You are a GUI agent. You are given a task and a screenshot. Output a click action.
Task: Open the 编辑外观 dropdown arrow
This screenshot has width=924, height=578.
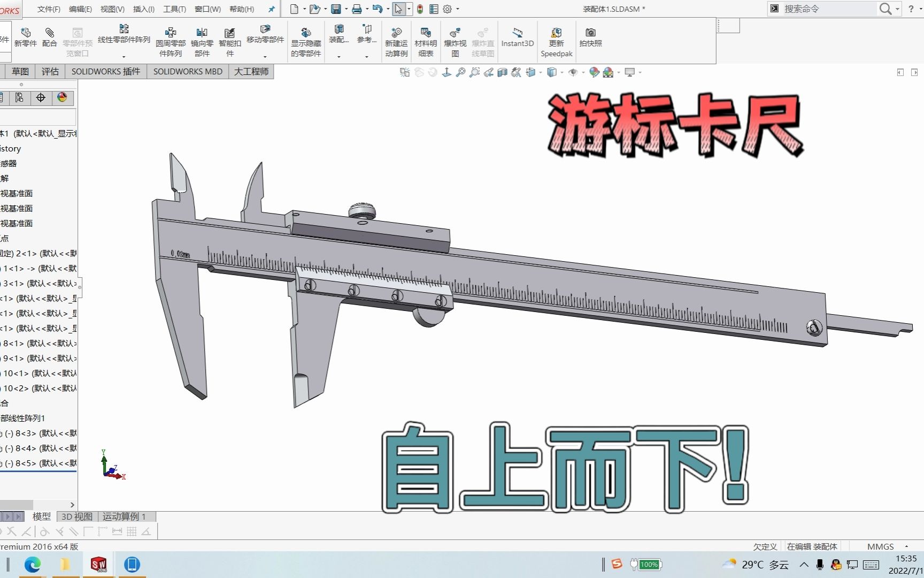coord(618,72)
